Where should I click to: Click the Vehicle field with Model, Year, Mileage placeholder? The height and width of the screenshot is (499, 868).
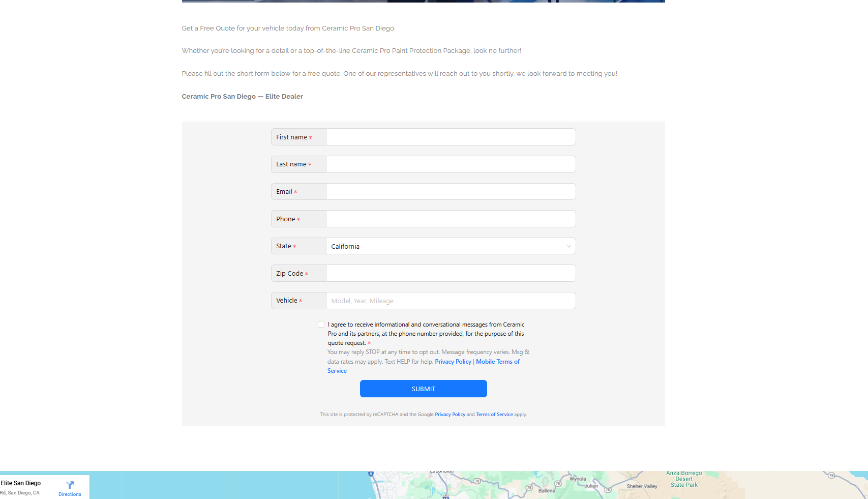(x=451, y=301)
